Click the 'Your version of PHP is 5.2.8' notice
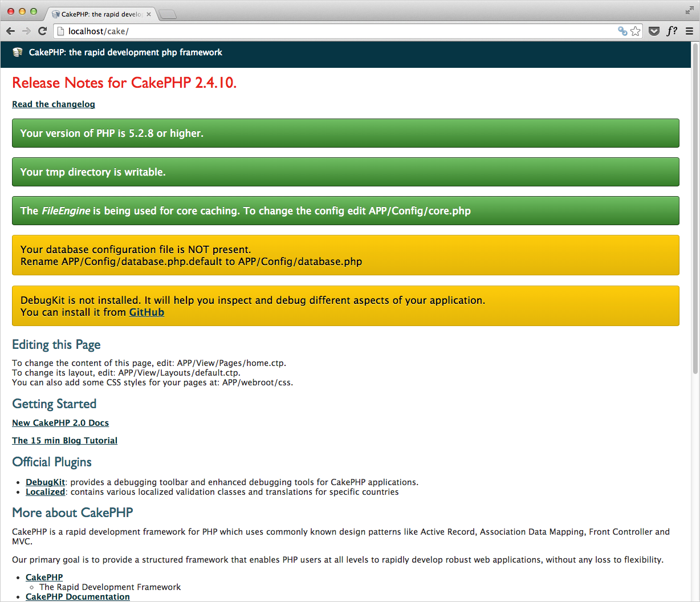 coord(345,133)
